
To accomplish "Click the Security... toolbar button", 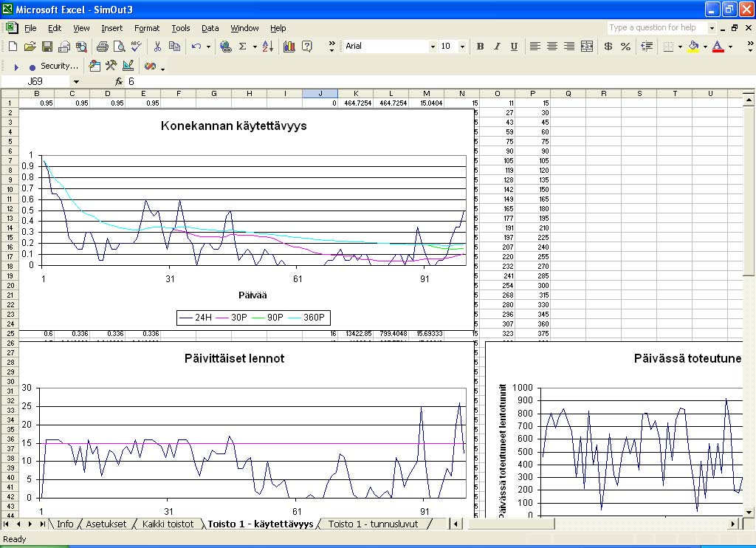I will pyautogui.click(x=59, y=66).
